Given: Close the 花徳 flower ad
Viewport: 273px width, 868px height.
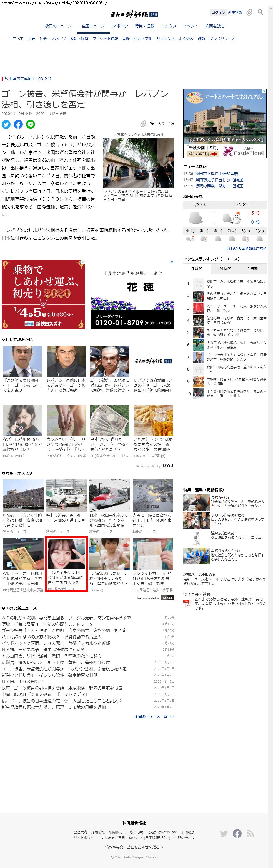Looking at the screenshot, I should tap(172, 262).
